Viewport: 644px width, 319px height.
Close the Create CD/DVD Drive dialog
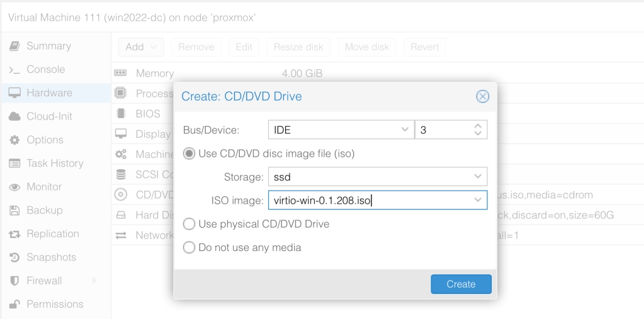click(x=482, y=96)
